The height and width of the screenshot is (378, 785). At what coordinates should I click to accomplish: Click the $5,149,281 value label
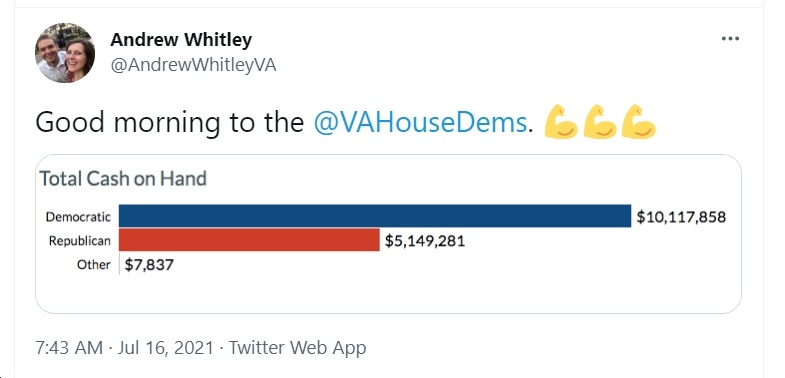coord(425,241)
